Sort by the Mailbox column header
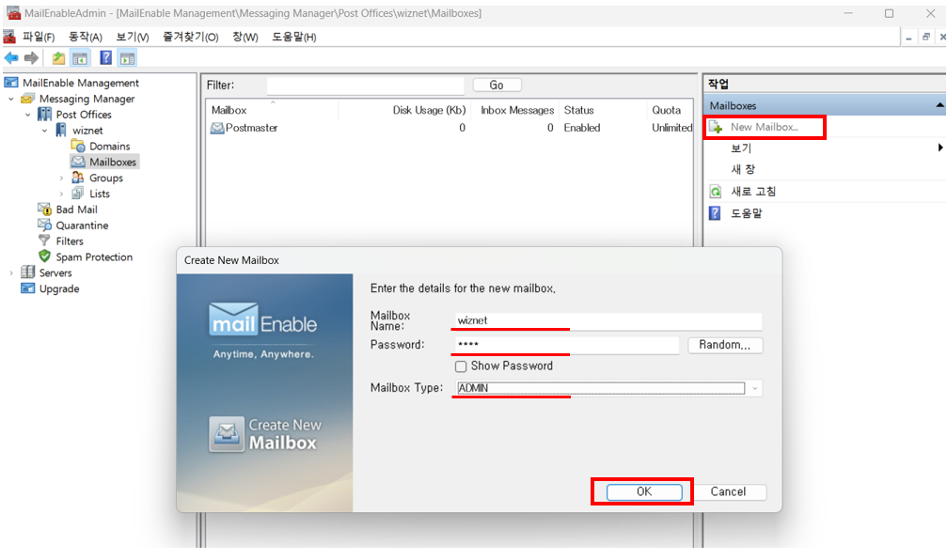947x560 pixels. [273, 110]
